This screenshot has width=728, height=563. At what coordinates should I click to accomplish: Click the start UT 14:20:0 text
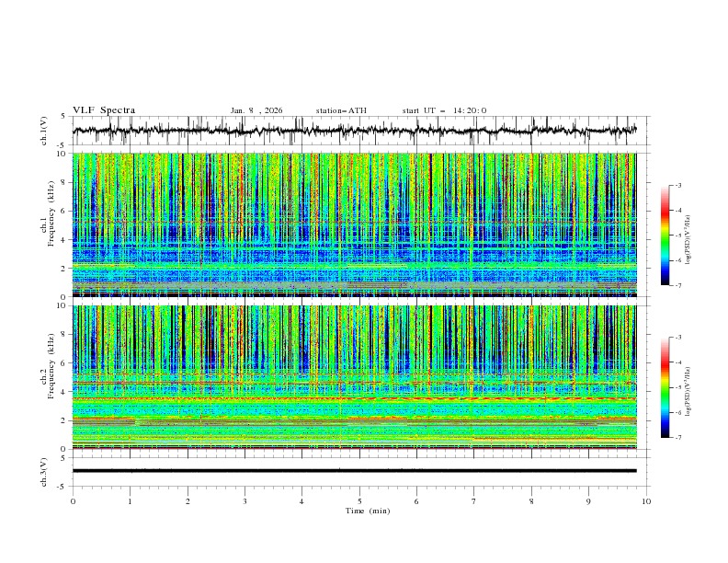[444, 110]
